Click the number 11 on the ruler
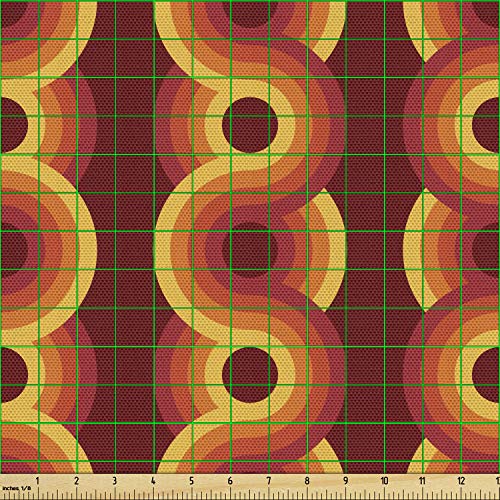This screenshot has height=500, width=500. (x=422, y=481)
